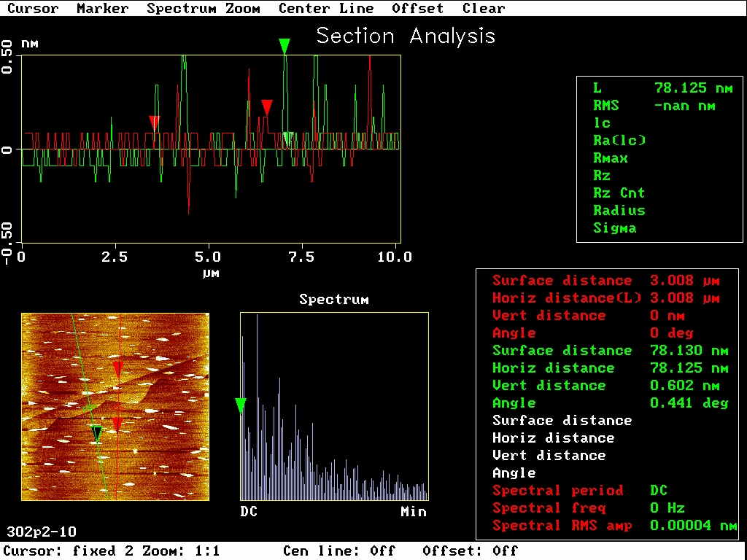
Task: Click the AFM topography image thumbnail
Action: pos(115,407)
